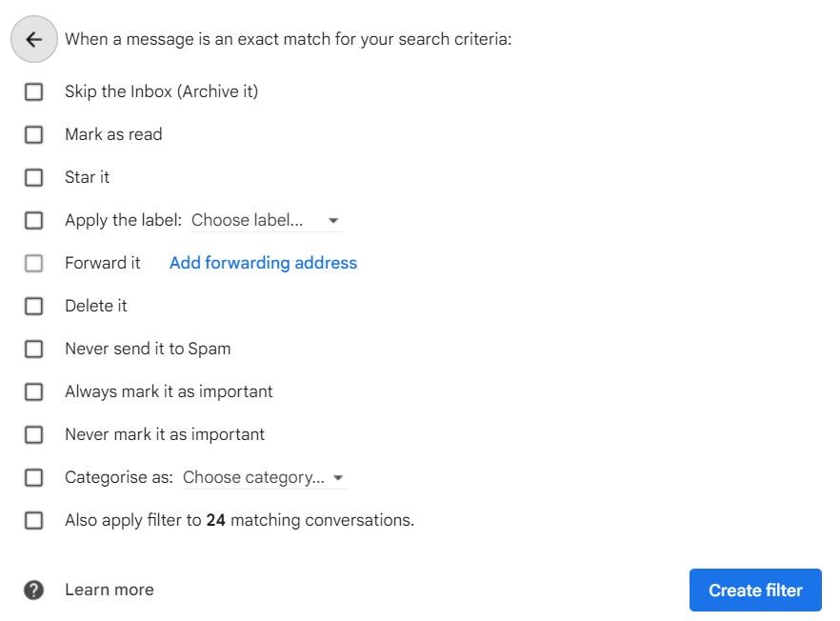Enable the Mark as read option
Image resolution: width=840 pixels, height=621 pixels.
point(33,134)
